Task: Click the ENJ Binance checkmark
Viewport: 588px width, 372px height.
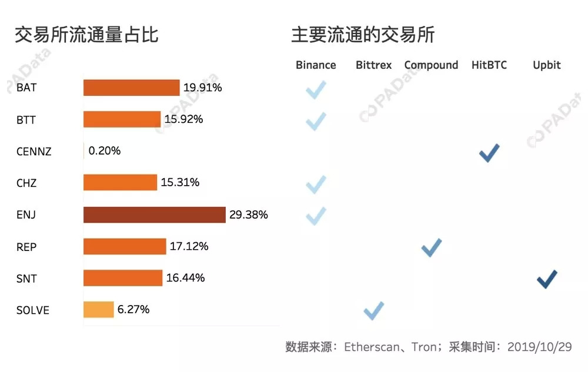Action: point(316,216)
